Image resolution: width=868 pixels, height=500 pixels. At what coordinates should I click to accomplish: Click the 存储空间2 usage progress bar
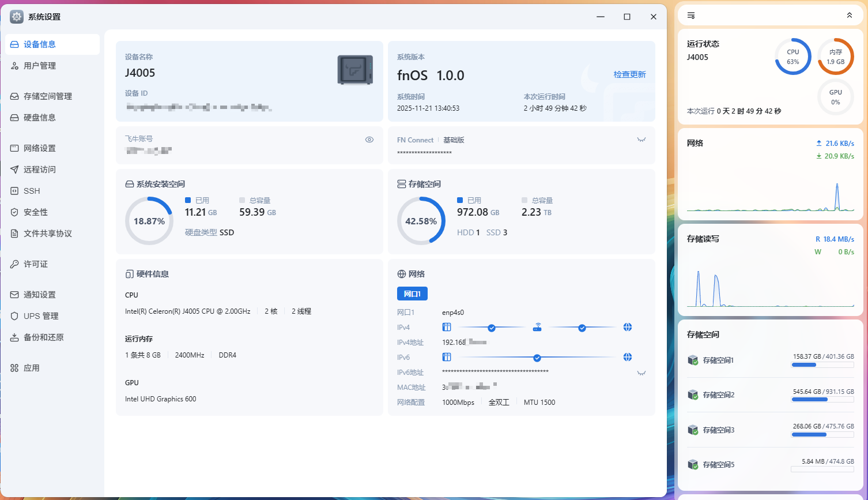pyautogui.click(x=822, y=400)
